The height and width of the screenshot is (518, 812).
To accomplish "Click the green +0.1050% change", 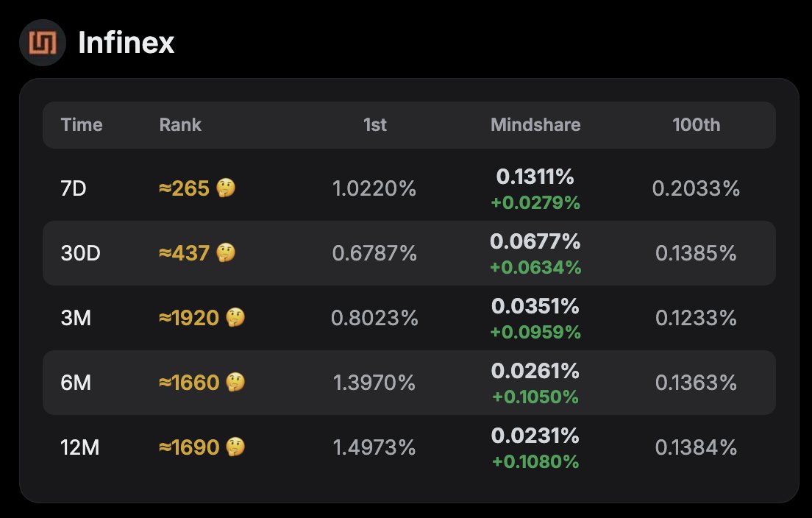I will click(x=535, y=397).
